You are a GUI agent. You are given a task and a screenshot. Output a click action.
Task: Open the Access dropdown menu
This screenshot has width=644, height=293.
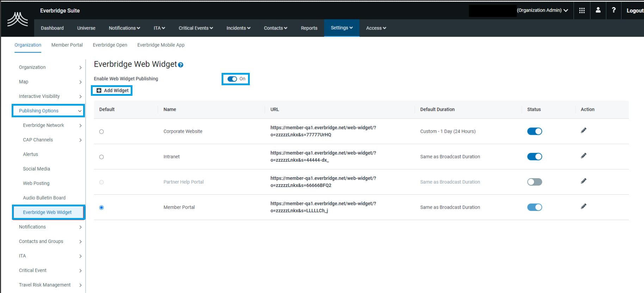tap(376, 28)
